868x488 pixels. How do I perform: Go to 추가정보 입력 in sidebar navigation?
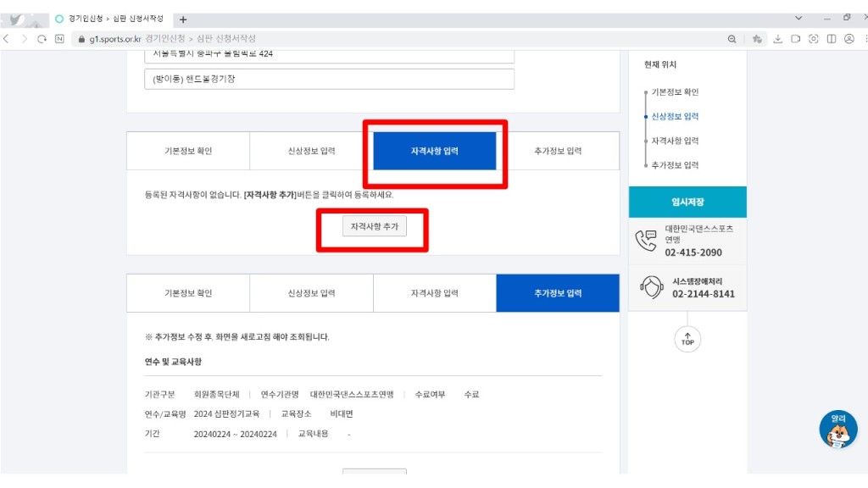(x=675, y=165)
